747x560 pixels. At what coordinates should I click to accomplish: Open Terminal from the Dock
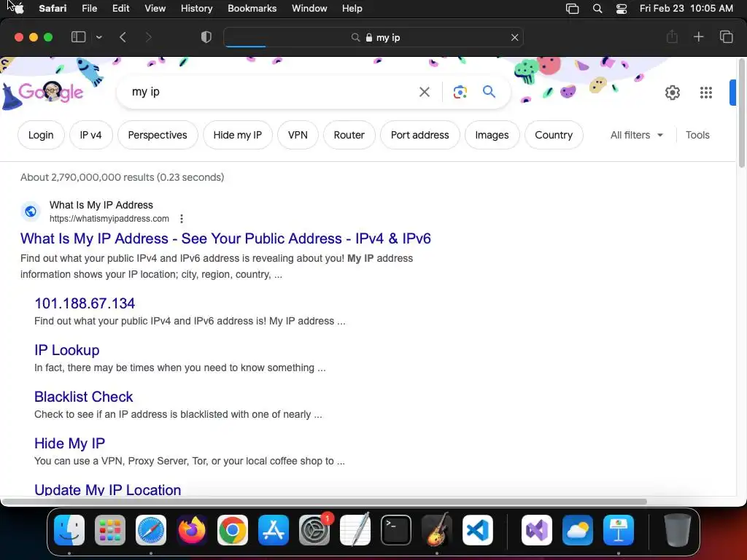coord(396,530)
